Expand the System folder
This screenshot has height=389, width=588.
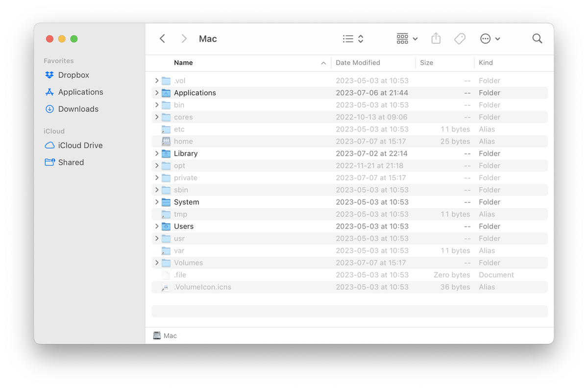click(x=157, y=202)
